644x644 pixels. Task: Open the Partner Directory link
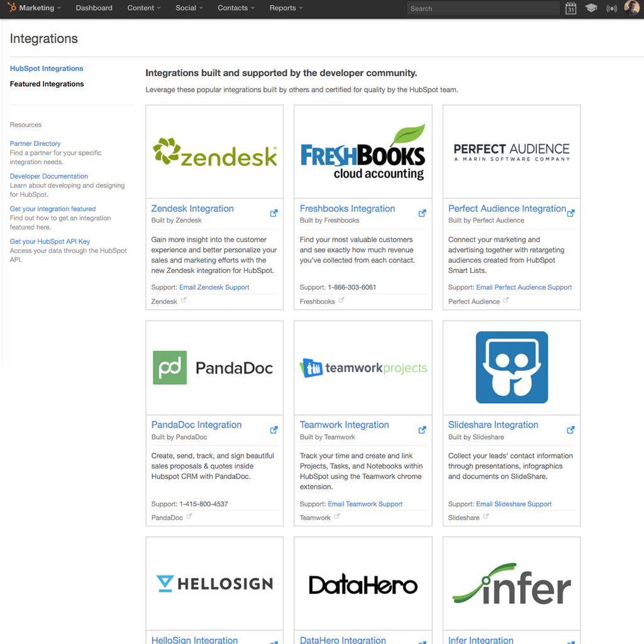point(35,143)
